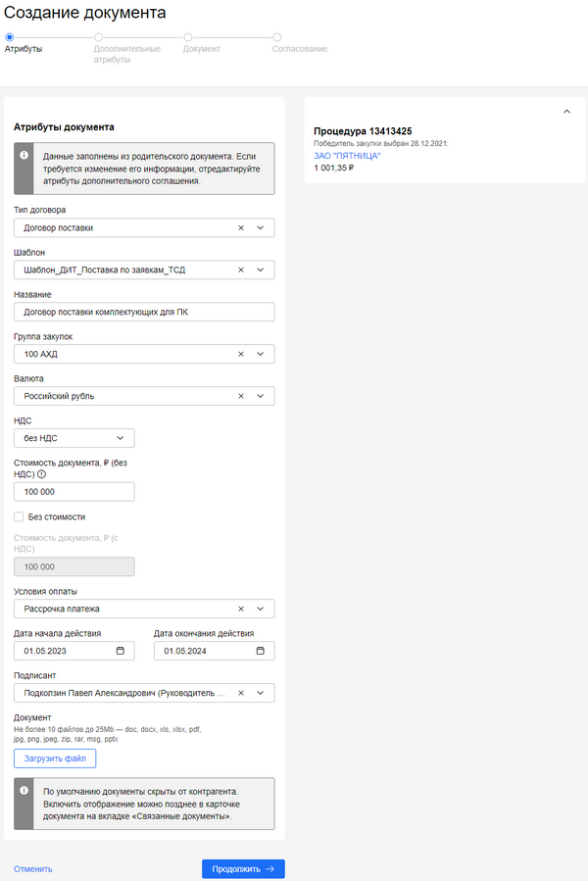Expand the Группа закупок dropdown
The image size is (588, 881).
coord(260,354)
